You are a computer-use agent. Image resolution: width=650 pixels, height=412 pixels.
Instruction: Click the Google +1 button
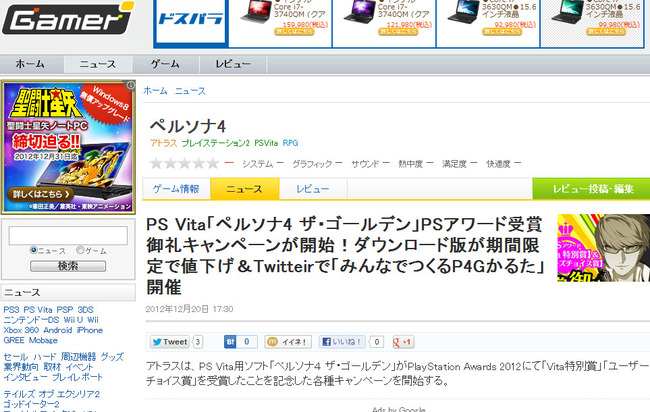[403, 342]
